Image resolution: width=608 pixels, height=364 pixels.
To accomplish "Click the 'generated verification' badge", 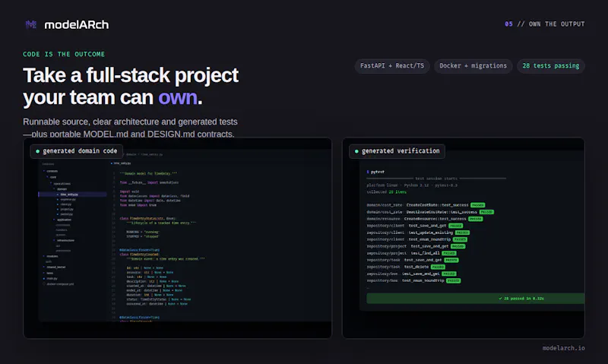I will tap(397, 151).
